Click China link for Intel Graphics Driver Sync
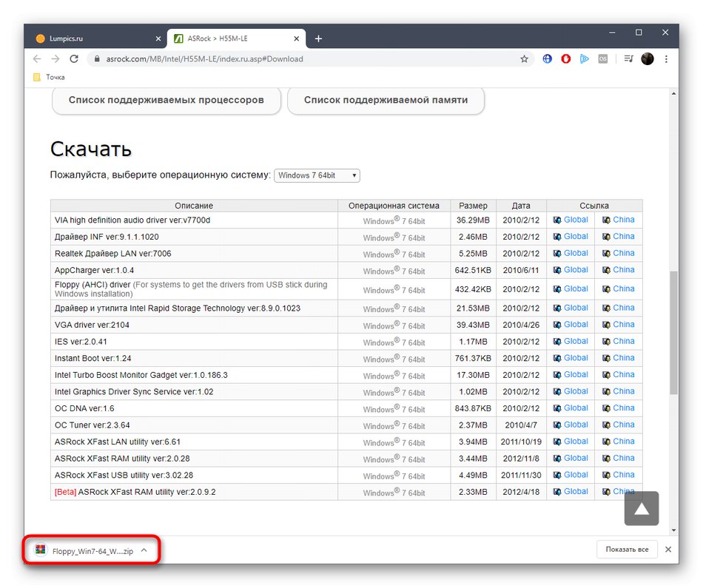Image resolution: width=703 pixels, height=588 pixels. click(x=624, y=391)
